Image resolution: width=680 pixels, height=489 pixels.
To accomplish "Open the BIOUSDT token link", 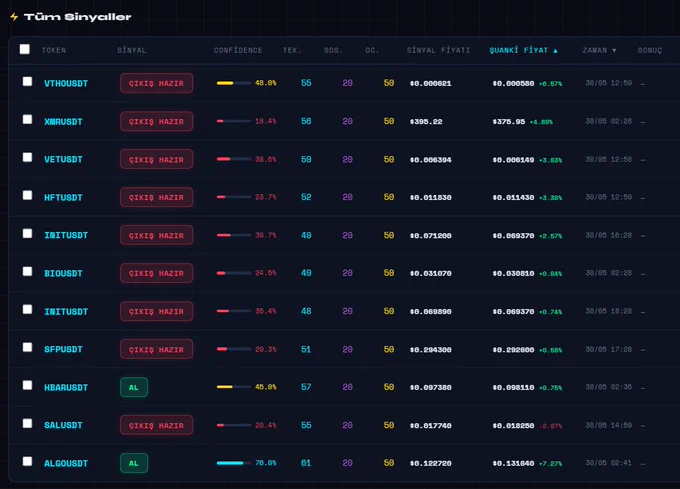I will coord(63,273).
